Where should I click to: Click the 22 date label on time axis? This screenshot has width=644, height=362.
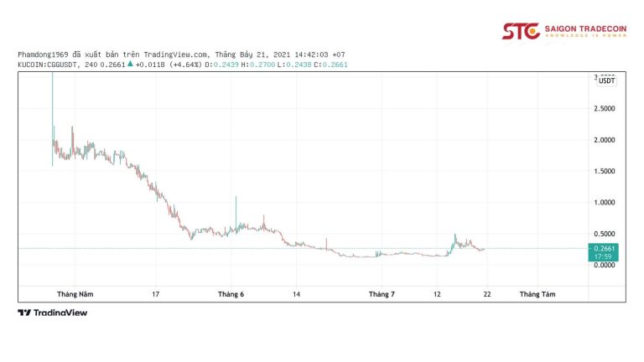tap(486, 294)
